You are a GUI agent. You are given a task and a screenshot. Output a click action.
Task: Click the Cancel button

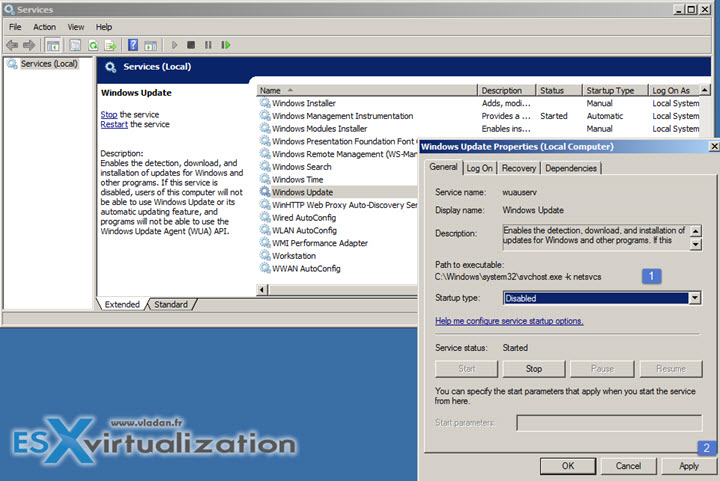coord(628,466)
